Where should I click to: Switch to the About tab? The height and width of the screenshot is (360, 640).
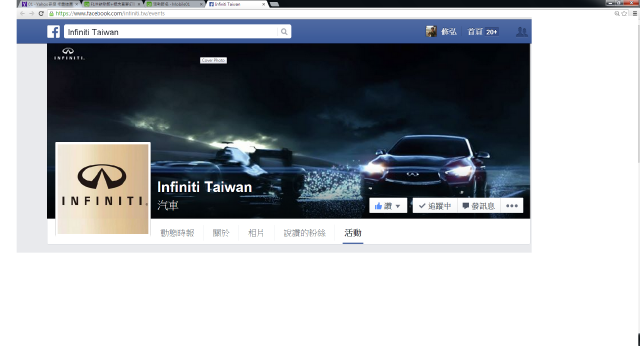pos(221,233)
